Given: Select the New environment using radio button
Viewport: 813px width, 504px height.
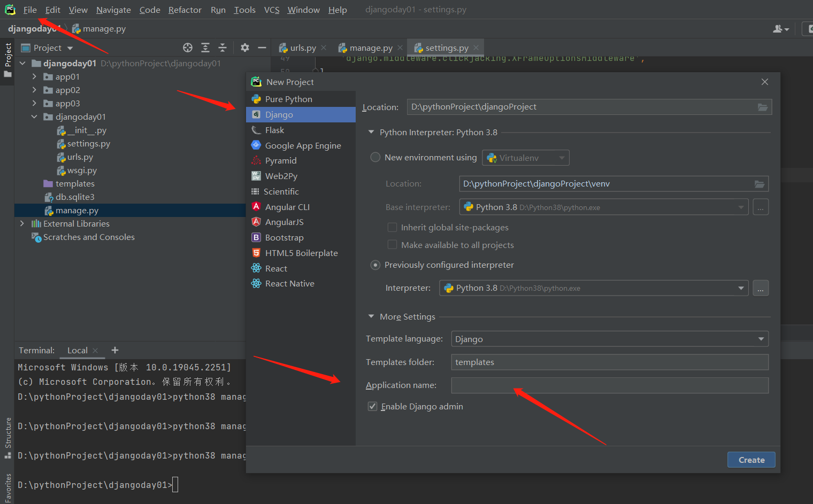Looking at the screenshot, I should pos(375,157).
